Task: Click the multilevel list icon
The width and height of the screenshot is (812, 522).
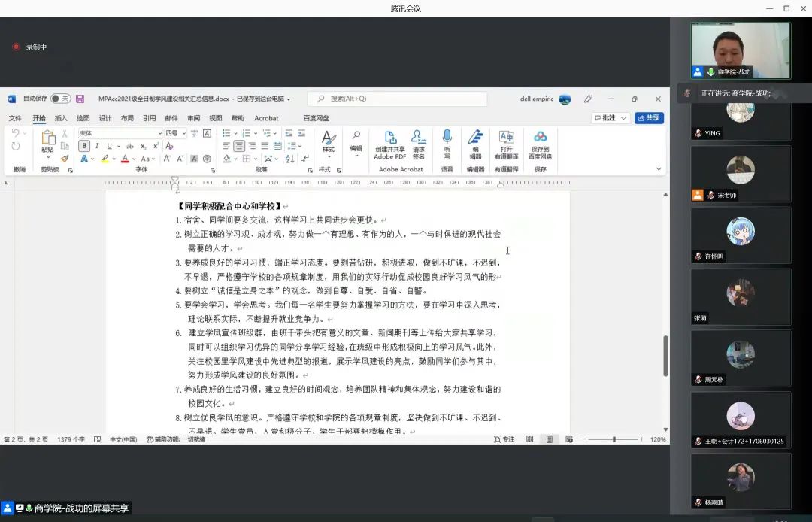Action: [x=267, y=133]
